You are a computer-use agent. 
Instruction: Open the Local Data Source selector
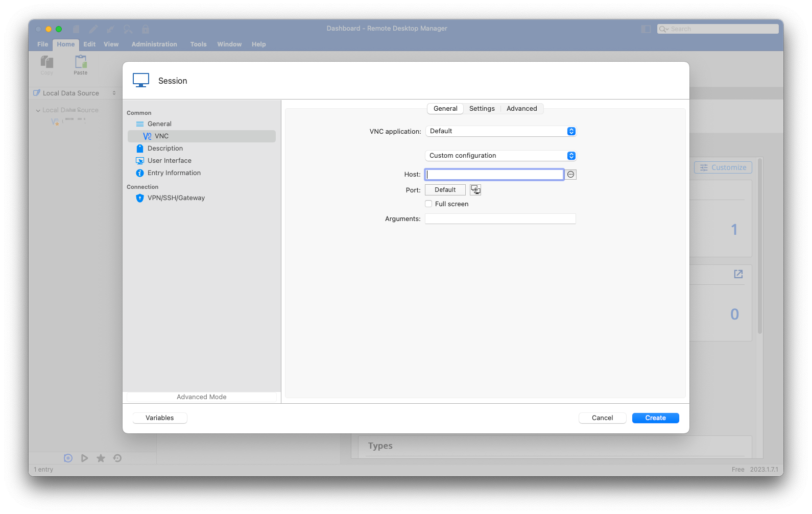75,93
